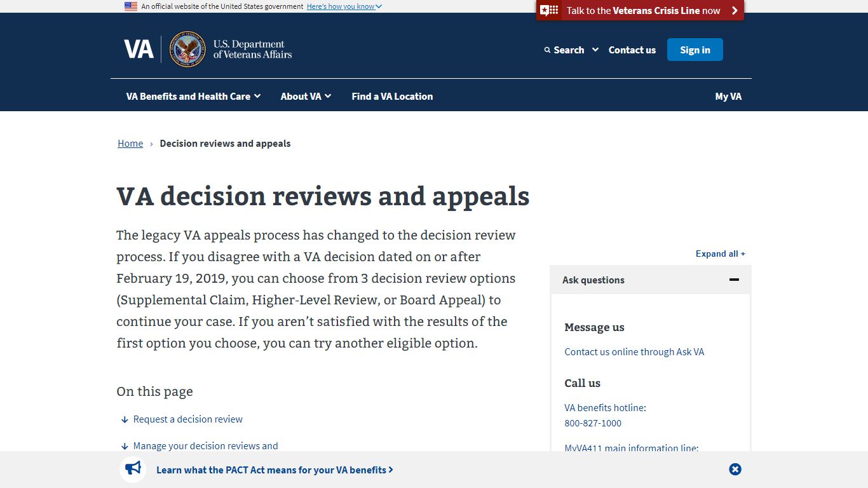This screenshot has height=488, width=868.
Task: Open Find a VA Location
Action: [x=392, y=97]
